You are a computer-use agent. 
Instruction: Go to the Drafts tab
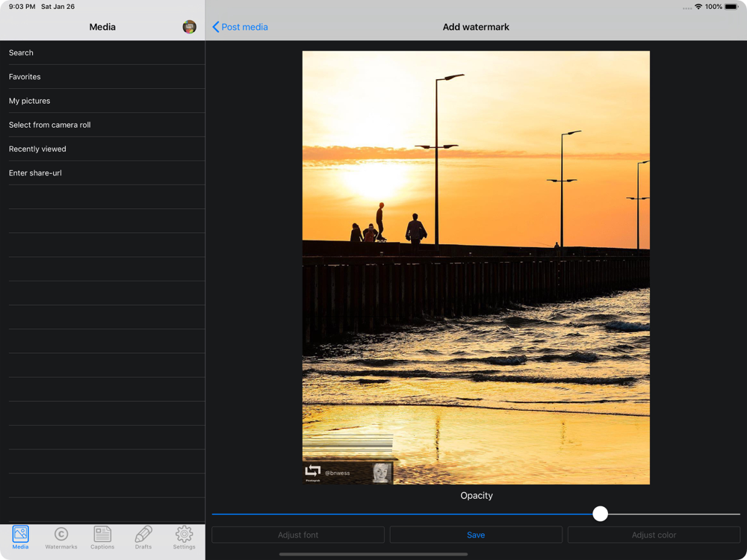(143, 537)
